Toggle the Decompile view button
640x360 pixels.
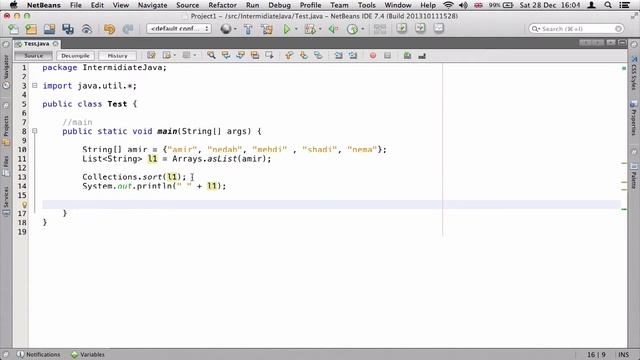tap(76, 56)
